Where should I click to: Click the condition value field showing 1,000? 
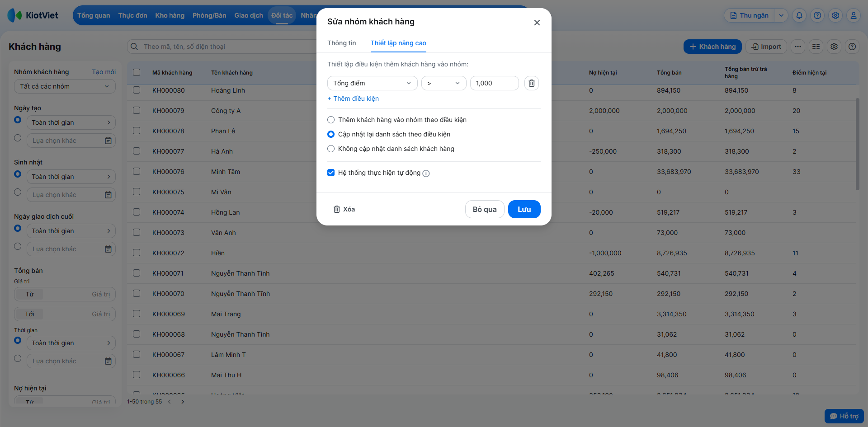click(x=495, y=83)
